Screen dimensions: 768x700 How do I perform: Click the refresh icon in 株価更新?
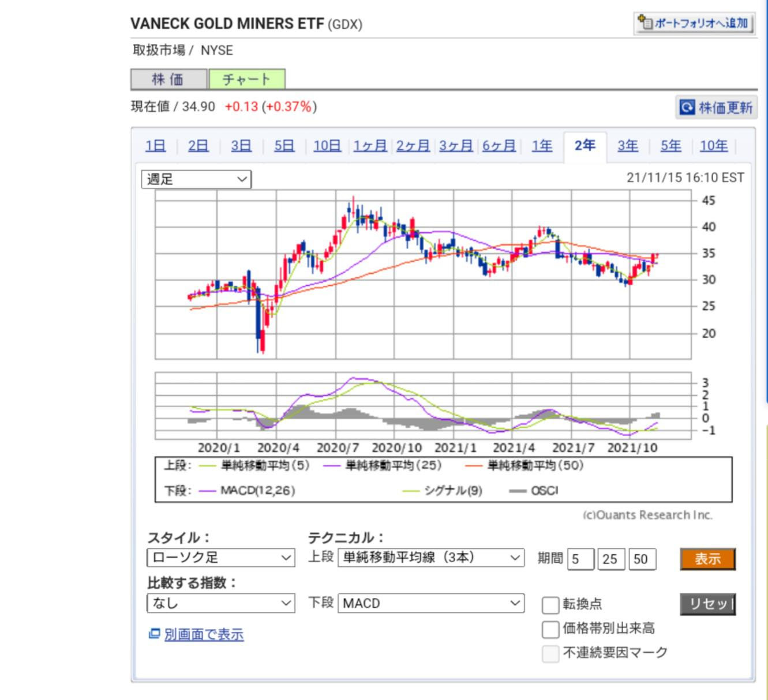click(687, 107)
